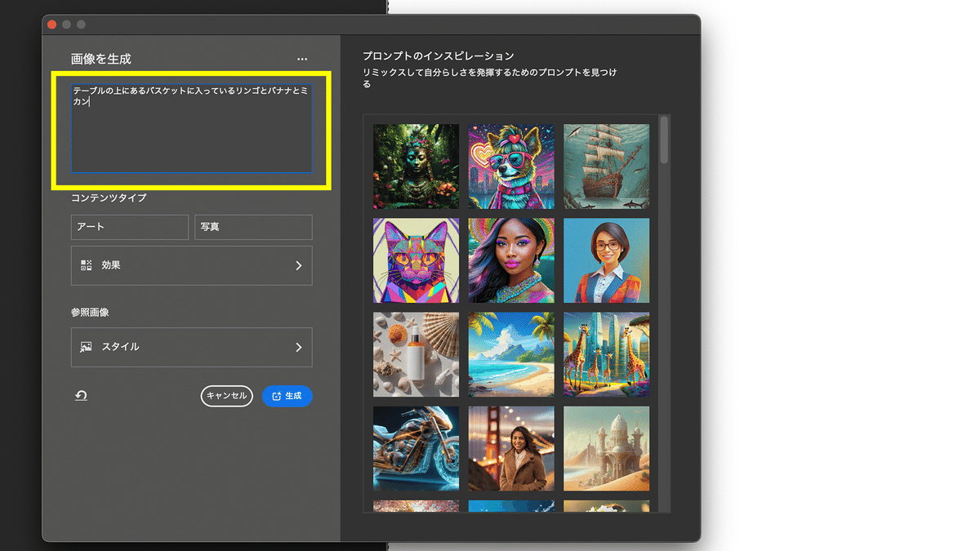
Task: Click the effects icon in 効果 row
Action: 86,265
